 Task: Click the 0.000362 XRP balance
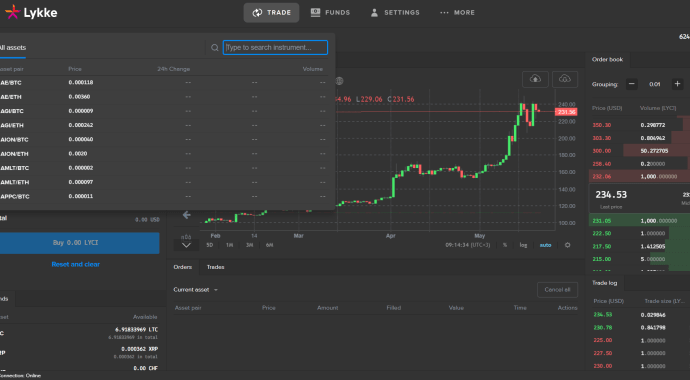pos(139,349)
